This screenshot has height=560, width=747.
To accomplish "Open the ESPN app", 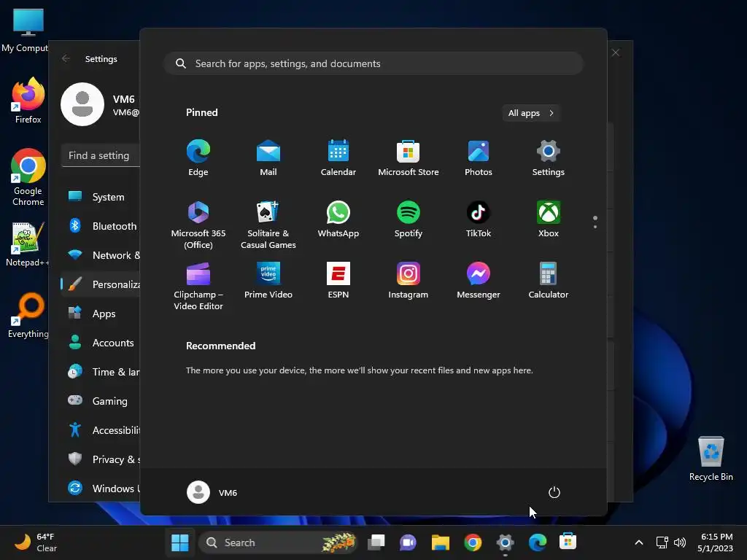I will click(338, 281).
